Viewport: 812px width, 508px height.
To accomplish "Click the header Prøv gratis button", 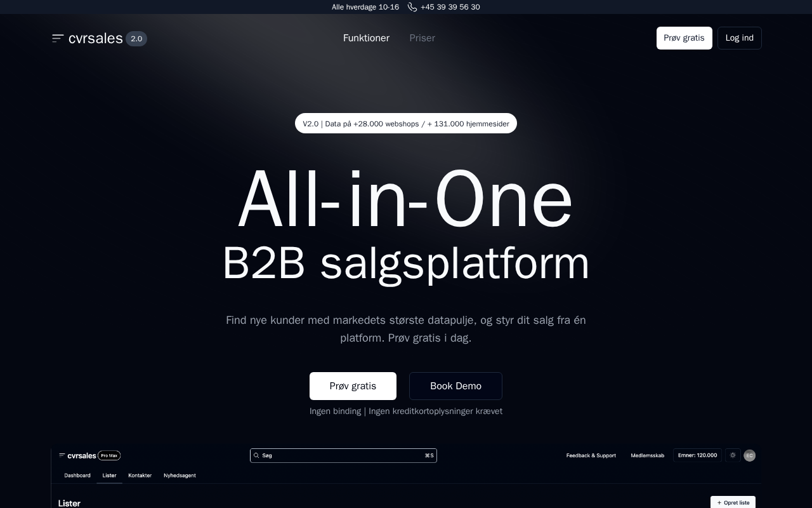I will (x=684, y=38).
